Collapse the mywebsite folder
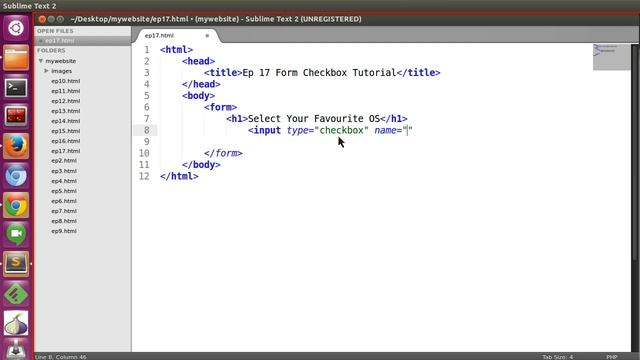Screen dimensions: 640x360 [x=41, y=61]
